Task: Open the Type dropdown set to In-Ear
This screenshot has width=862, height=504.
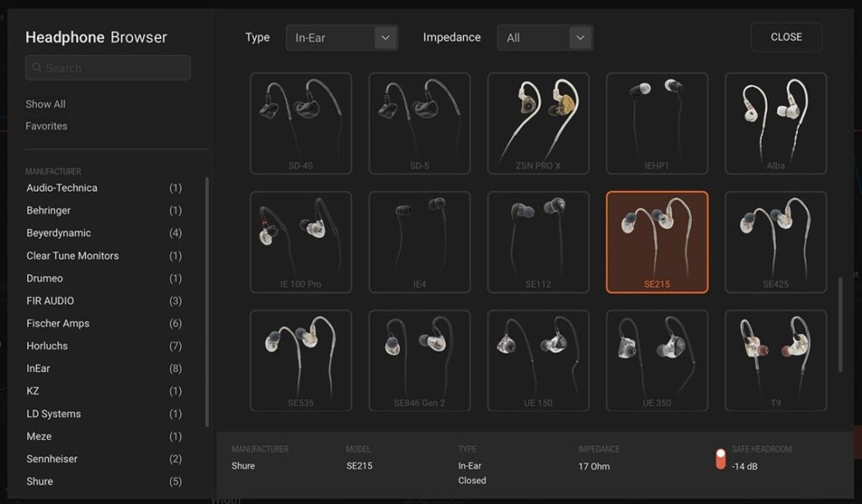Action: [x=342, y=38]
